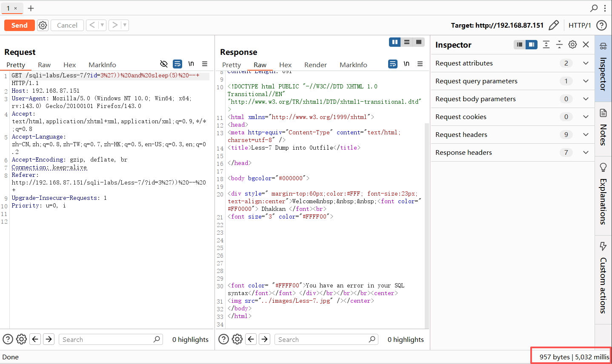The height and width of the screenshot is (364, 612).
Task: Jump to previous Response search match
Action: point(251,339)
